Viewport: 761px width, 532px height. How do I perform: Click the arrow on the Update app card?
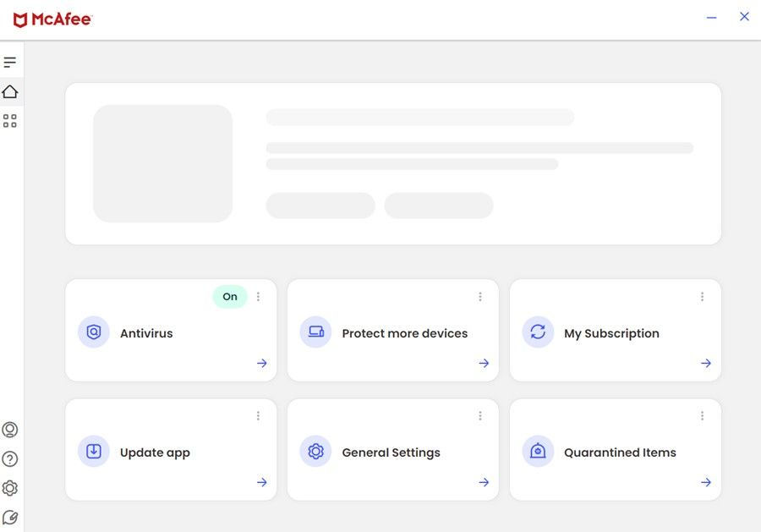[262, 482]
